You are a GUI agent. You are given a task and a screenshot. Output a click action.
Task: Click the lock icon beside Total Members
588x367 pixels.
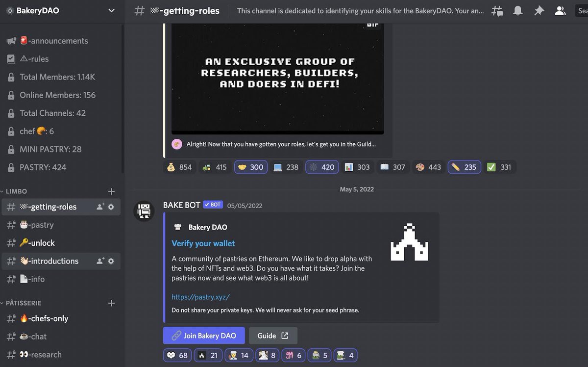pos(11,77)
